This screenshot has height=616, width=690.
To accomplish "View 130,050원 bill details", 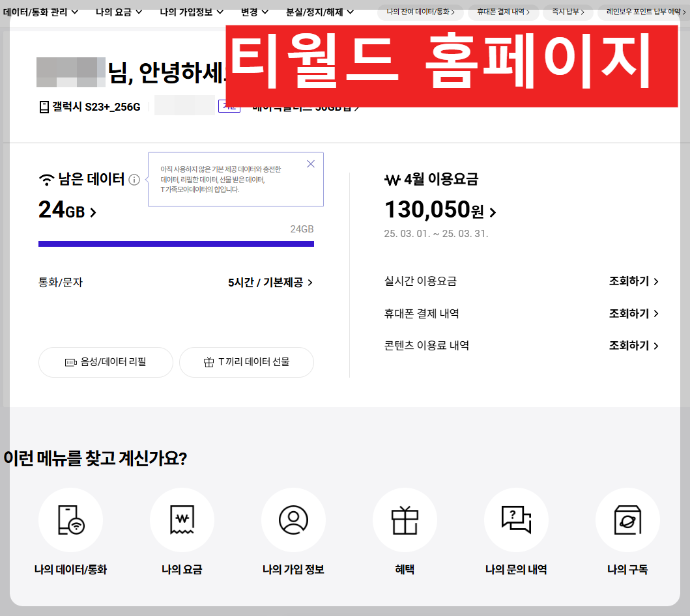I will click(440, 210).
